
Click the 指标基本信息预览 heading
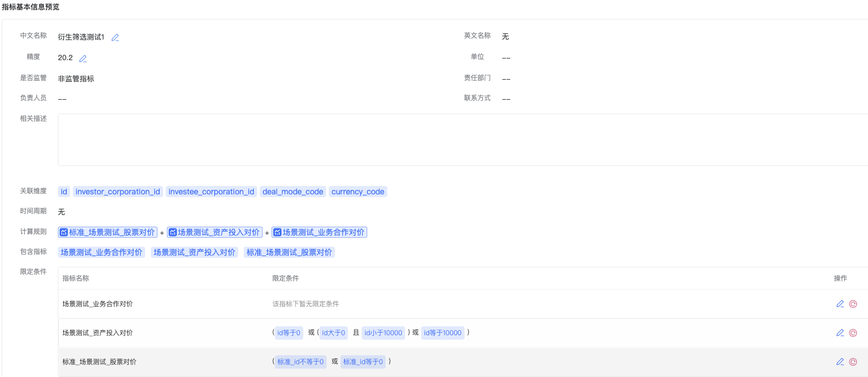[x=31, y=7]
